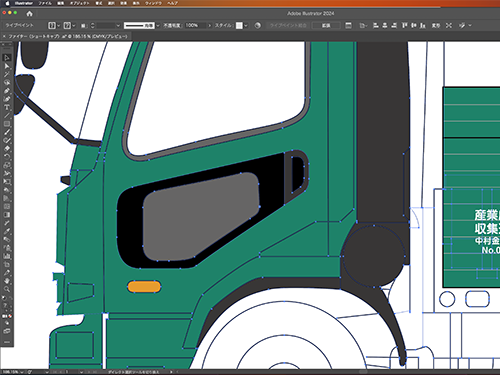
Task: Select the Rectangle tool
Action: point(7,124)
